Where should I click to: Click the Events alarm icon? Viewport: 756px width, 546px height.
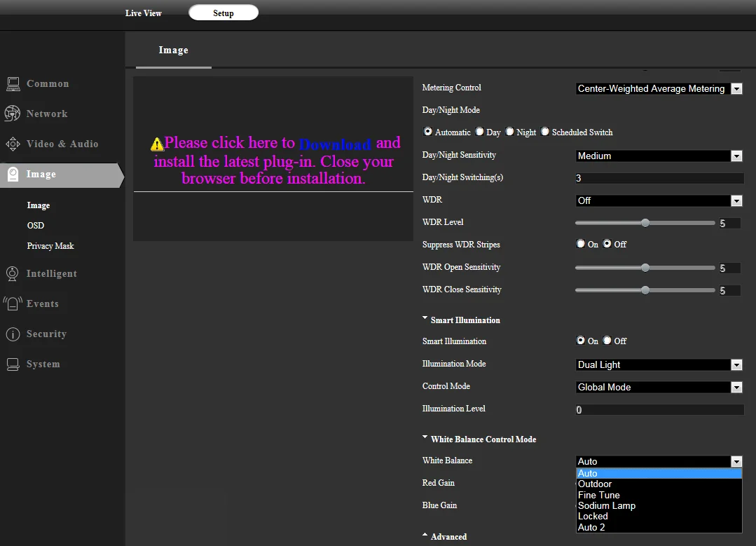(13, 303)
